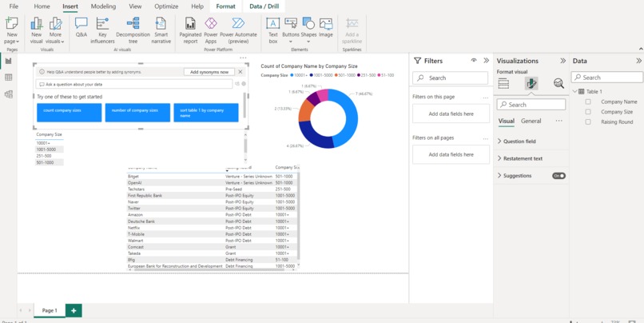Check the Raising Round field

point(588,122)
